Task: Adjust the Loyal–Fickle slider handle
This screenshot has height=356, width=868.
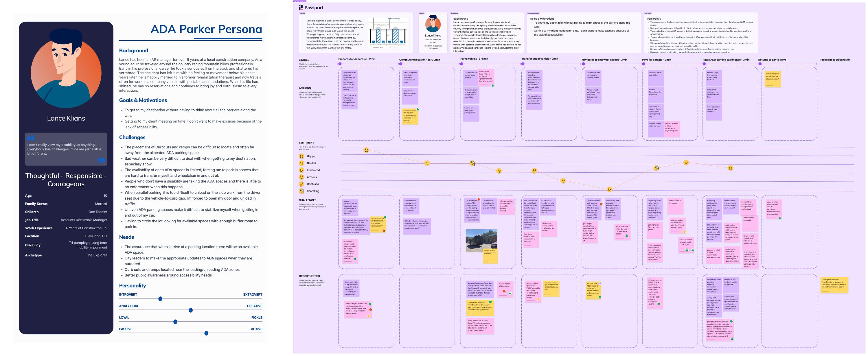Action: [x=175, y=322]
